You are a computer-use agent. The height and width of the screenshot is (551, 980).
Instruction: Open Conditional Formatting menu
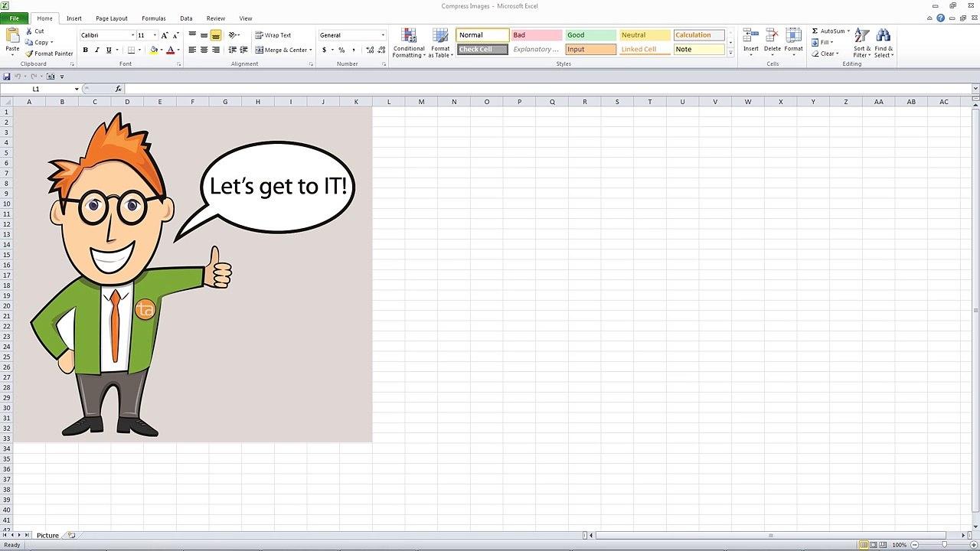coord(409,44)
